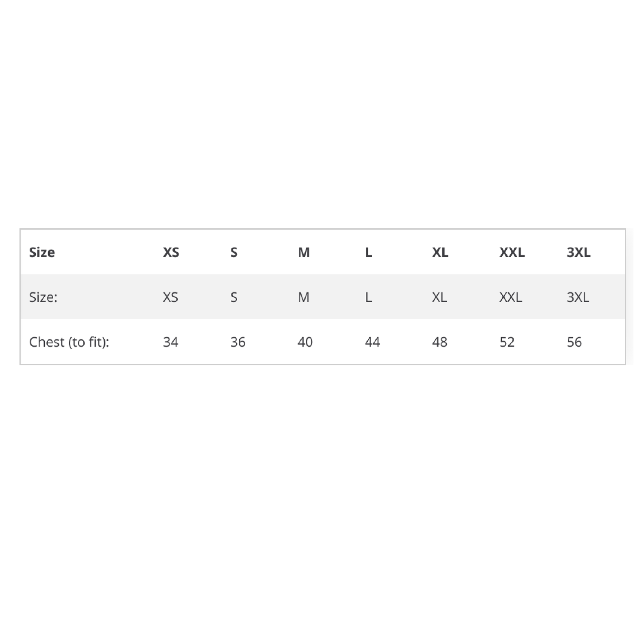
Task: Select the 3XL value in the shaded row
Action: pos(578,297)
